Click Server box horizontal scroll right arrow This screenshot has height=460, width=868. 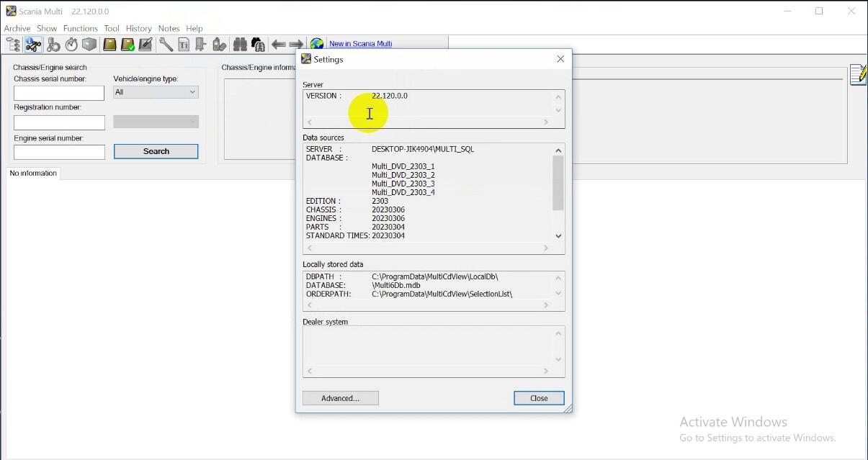(x=546, y=122)
